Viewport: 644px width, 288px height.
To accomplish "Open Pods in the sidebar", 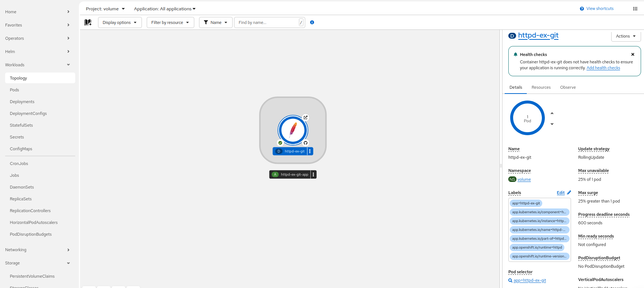I will [x=40, y=90].
